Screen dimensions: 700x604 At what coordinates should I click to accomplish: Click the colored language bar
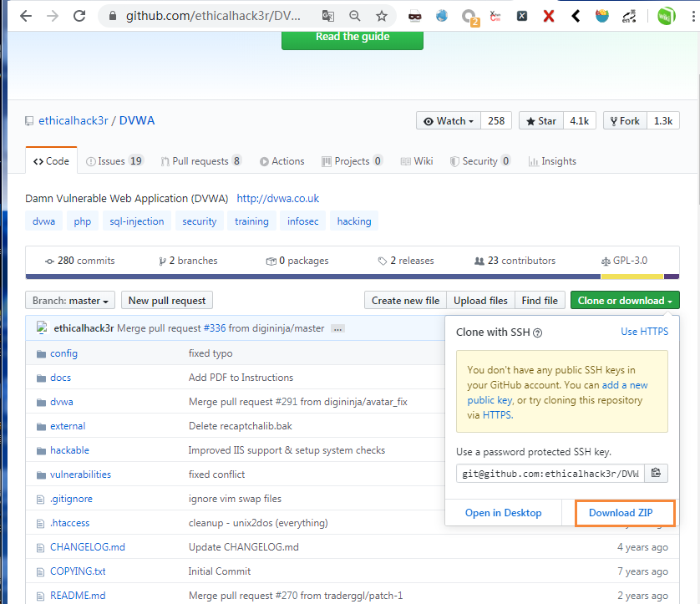pyautogui.click(x=353, y=277)
